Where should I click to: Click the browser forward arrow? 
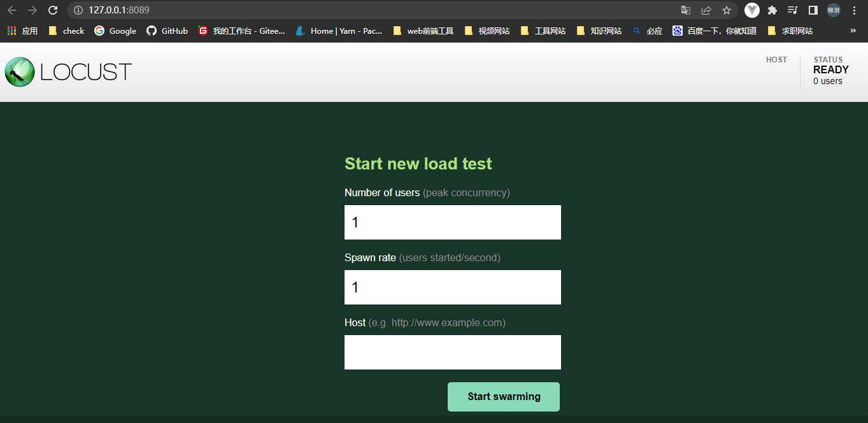point(32,10)
